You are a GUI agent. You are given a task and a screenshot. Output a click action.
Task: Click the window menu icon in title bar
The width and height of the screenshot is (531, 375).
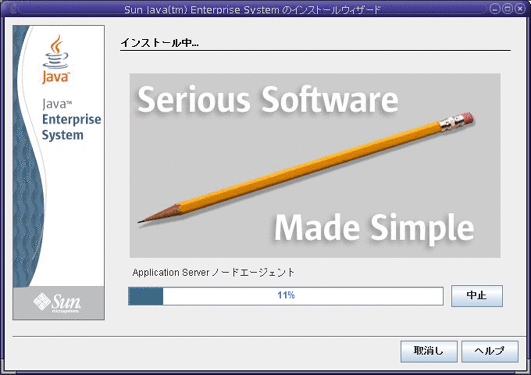pyautogui.click(x=14, y=9)
